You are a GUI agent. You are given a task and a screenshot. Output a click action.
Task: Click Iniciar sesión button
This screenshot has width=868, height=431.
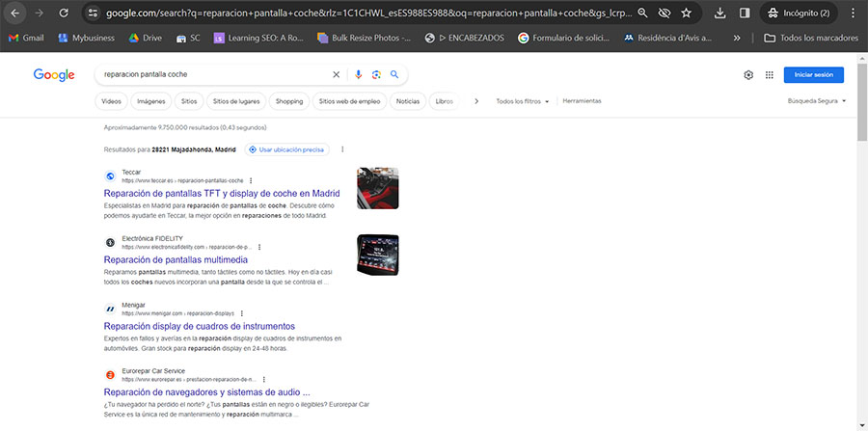[814, 74]
